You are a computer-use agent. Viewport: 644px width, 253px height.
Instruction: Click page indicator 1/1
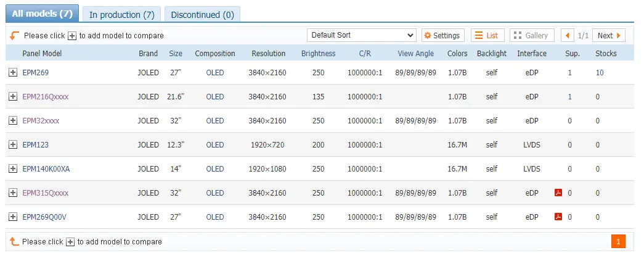[583, 36]
